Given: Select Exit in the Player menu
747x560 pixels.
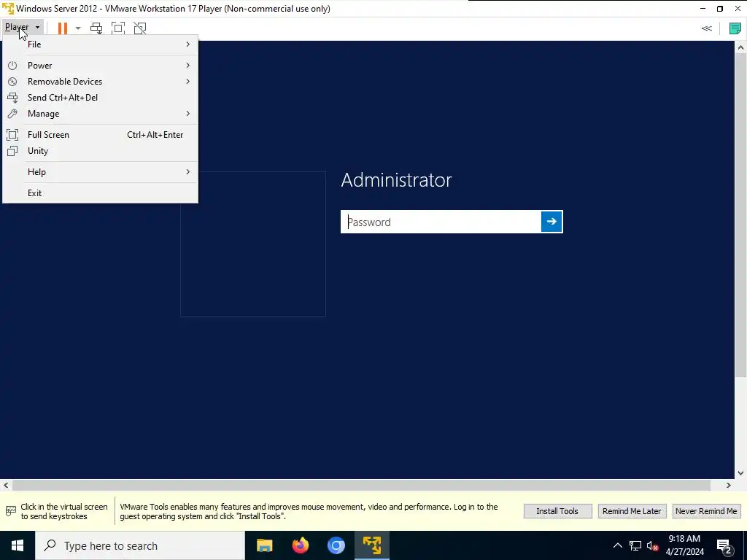Looking at the screenshot, I should pyautogui.click(x=100, y=192).
